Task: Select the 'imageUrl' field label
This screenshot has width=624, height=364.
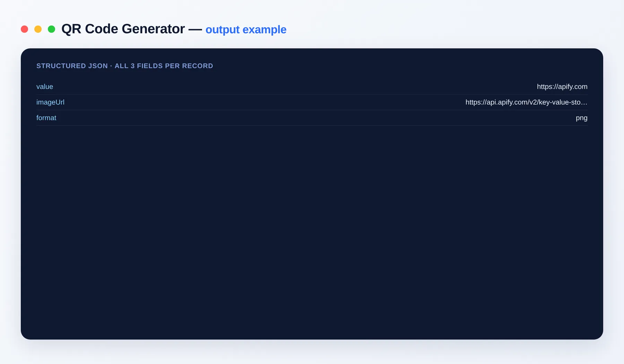Action: point(50,102)
